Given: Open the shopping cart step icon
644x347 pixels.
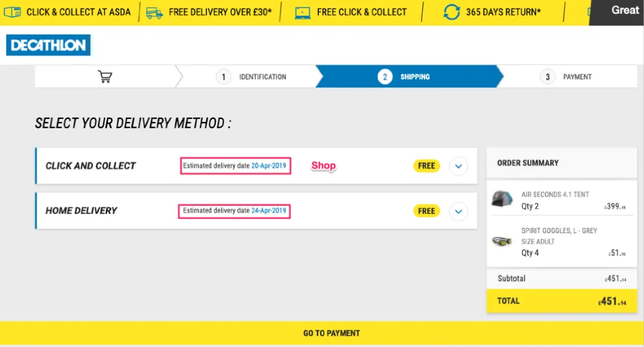Looking at the screenshot, I should point(105,77).
